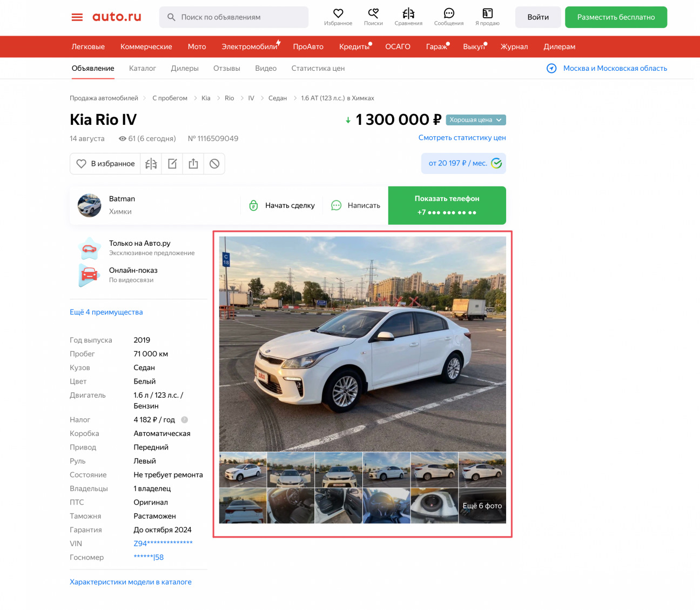The width and height of the screenshot is (700, 610).
Task: Open Легковые section
Action: pyautogui.click(x=88, y=46)
